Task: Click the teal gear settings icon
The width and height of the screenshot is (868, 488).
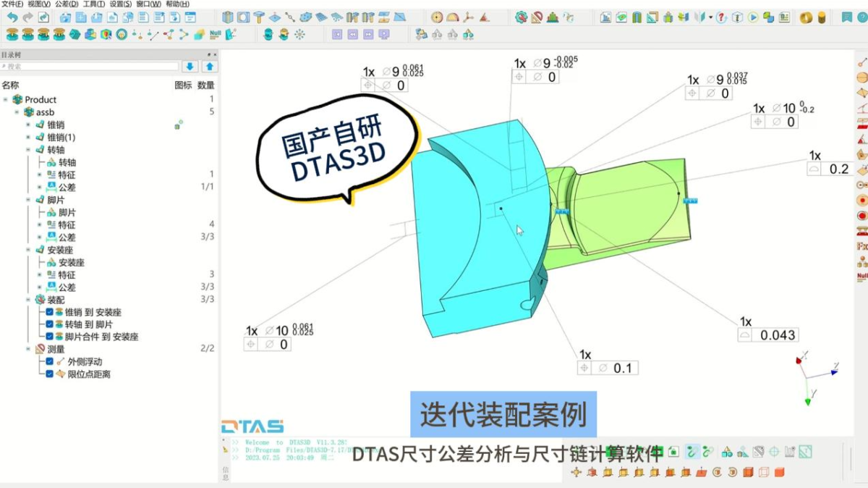Action: [x=521, y=17]
